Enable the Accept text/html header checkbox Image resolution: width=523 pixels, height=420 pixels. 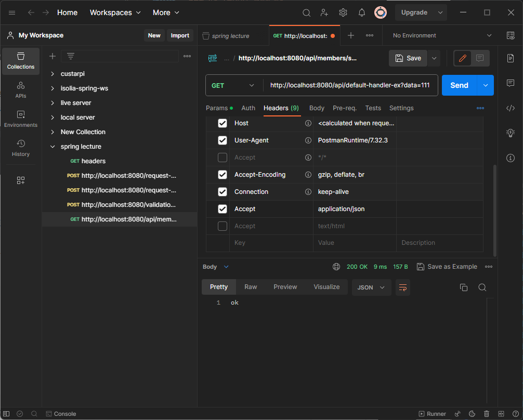pyautogui.click(x=223, y=226)
